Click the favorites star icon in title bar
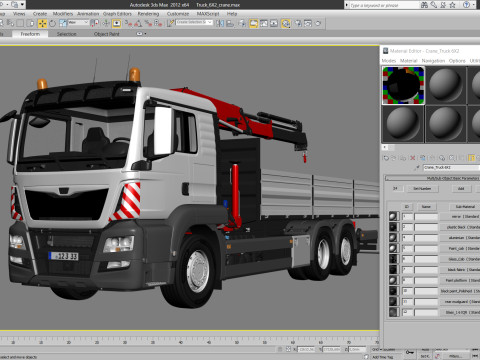 pos(452,5)
